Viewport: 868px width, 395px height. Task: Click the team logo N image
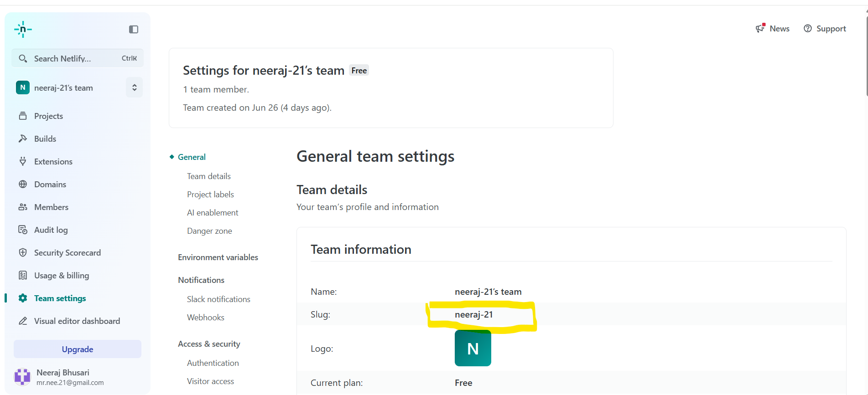pyautogui.click(x=473, y=348)
